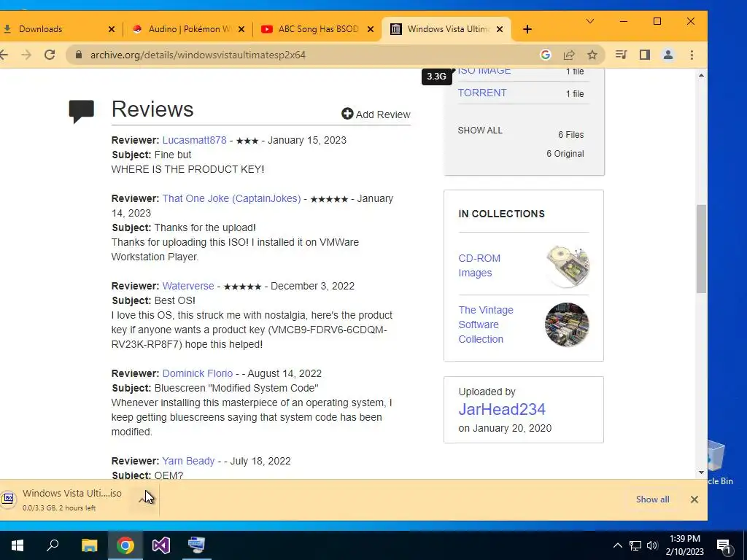This screenshot has width=747, height=560.
Task: Open the Chrome profile icon
Action: pos(668,55)
